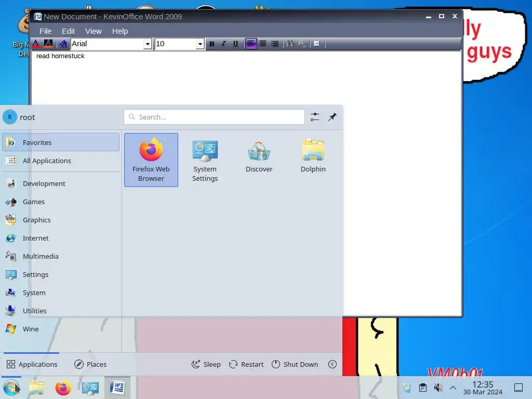Click the show desktop button
This screenshot has width=532, height=399.
[x=518, y=388]
